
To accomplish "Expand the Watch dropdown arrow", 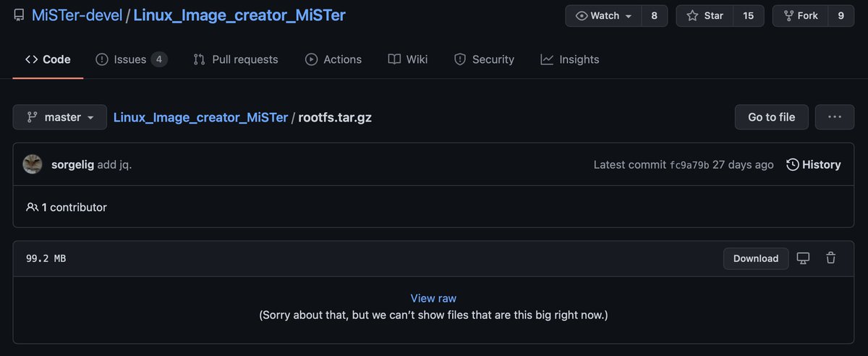I will 629,16.
